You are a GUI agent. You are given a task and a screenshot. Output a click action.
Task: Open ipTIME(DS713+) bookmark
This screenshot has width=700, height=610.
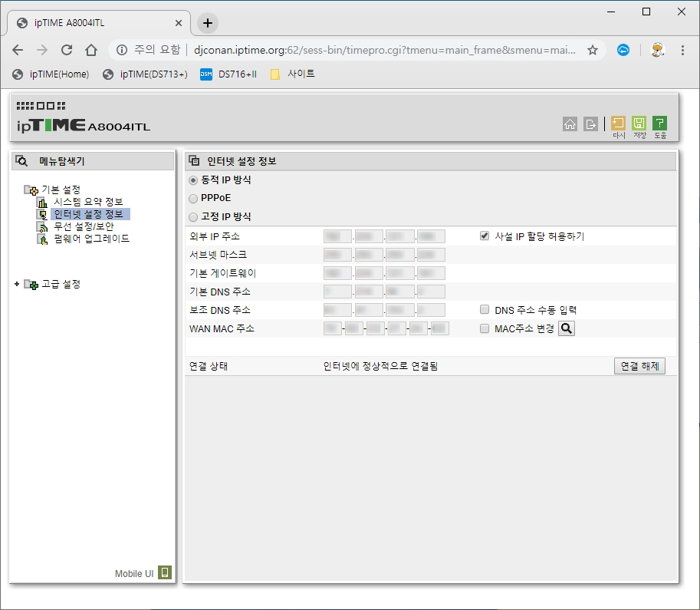(x=145, y=74)
